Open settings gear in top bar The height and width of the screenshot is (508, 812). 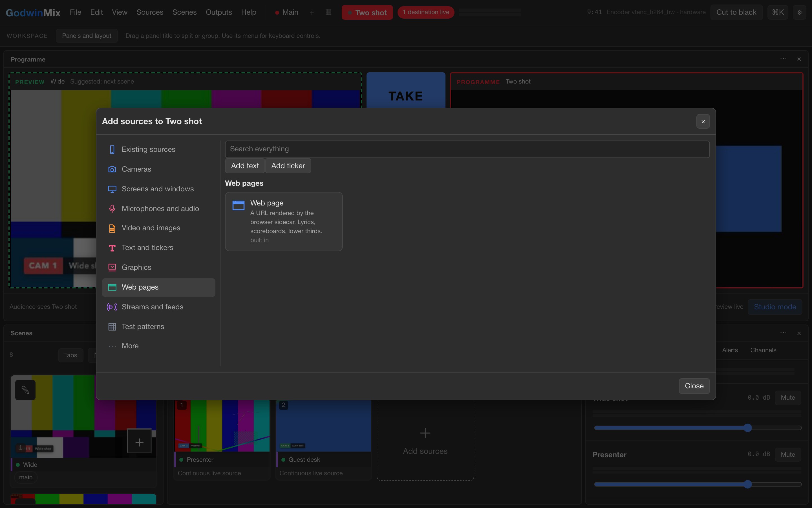pyautogui.click(x=799, y=12)
